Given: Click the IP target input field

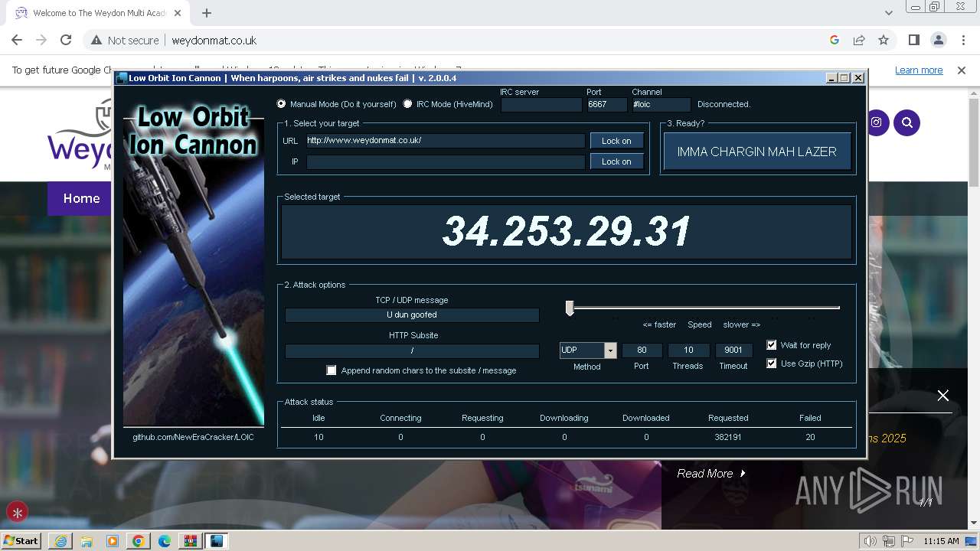Looking at the screenshot, I should click(x=446, y=161).
